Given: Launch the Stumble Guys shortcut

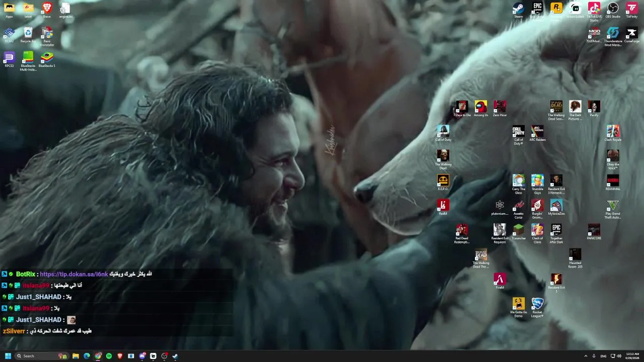Looking at the screenshot, I should pyautogui.click(x=537, y=184).
